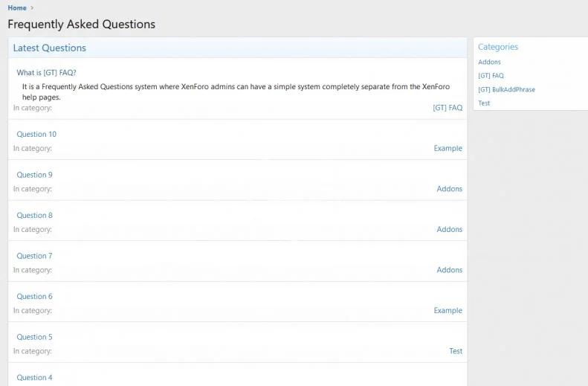The image size is (588, 386).
Task: Open [GT] BulkAddPhrase category in sidebar
Action: pyautogui.click(x=506, y=89)
